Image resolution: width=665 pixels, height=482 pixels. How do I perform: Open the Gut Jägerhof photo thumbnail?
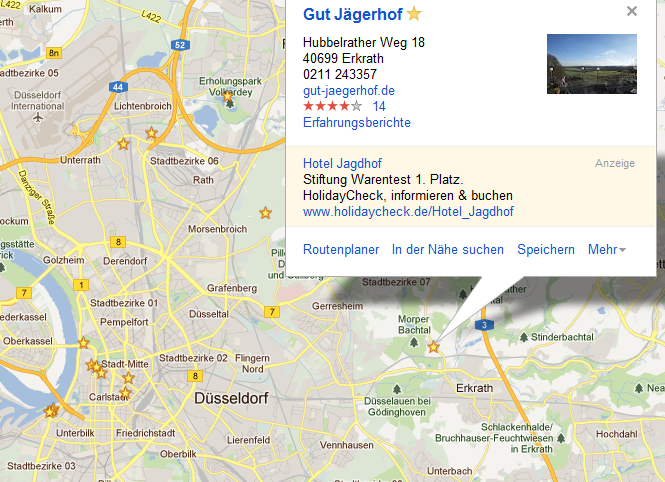coord(592,64)
